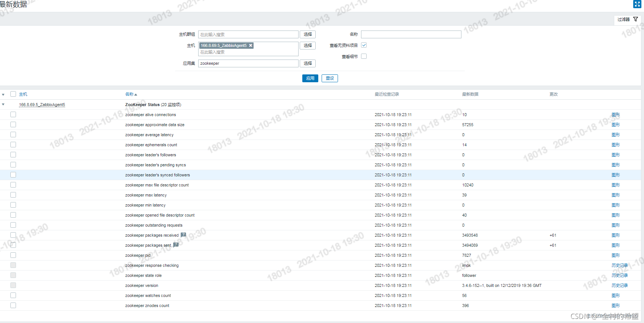This screenshot has width=644, height=323.
Task: Click the value 57255 for approximate data size
Action: pos(468,125)
